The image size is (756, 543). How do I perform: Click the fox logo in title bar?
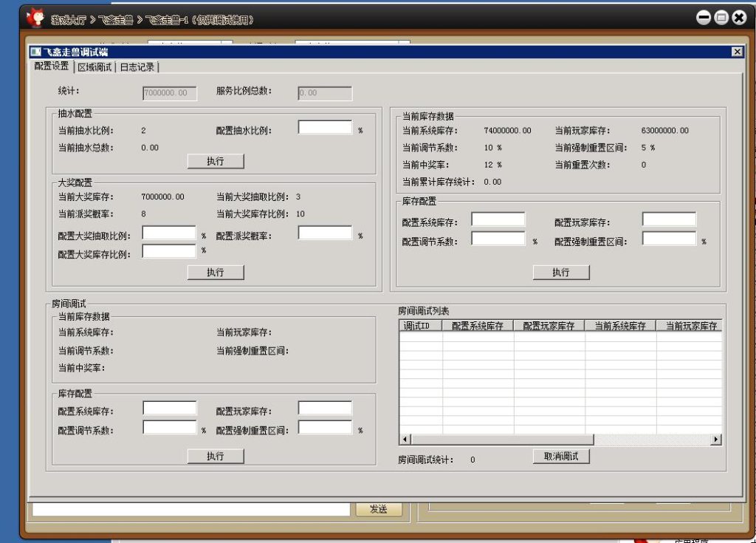(x=35, y=17)
